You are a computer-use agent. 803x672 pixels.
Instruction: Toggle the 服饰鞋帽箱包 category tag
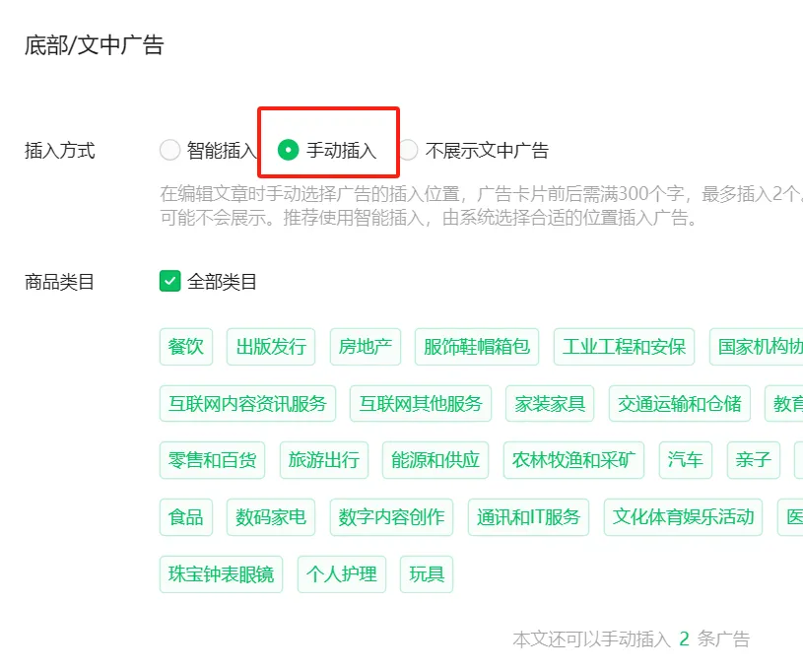(477, 347)
